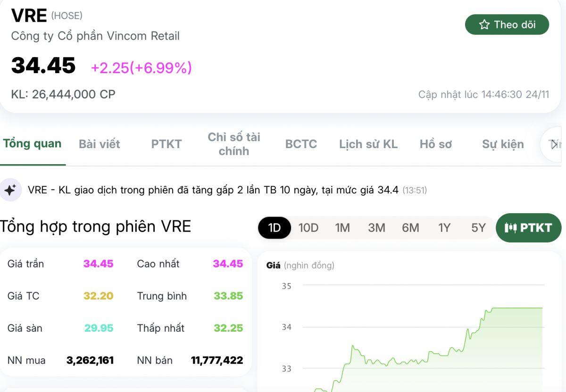
Task: Select the 3M chart timeframe
Action: [x=376, y=227]
